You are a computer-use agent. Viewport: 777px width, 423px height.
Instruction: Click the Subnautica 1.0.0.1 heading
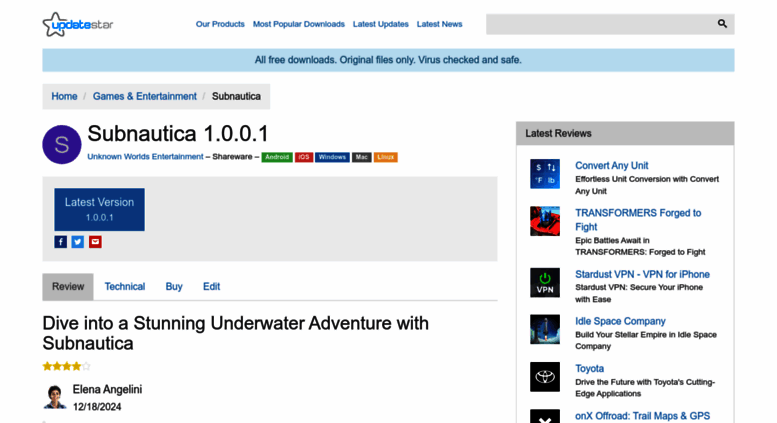[178, 134]
